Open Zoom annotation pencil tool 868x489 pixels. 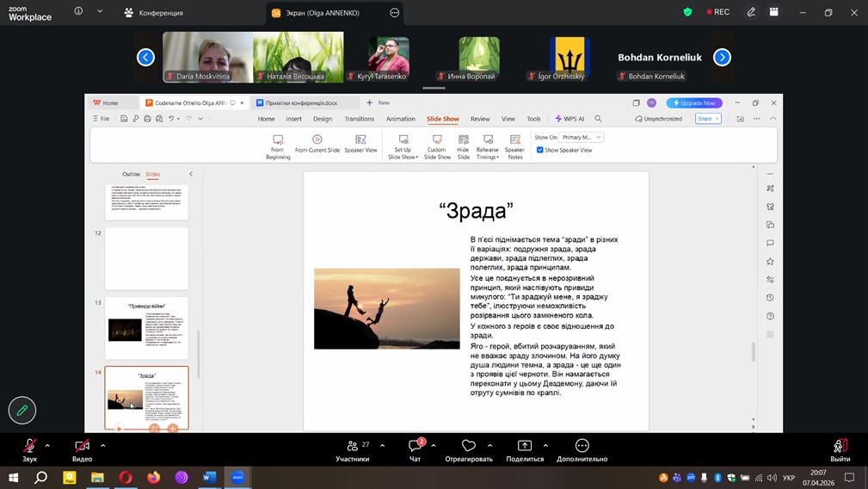(x=22, y=411)
